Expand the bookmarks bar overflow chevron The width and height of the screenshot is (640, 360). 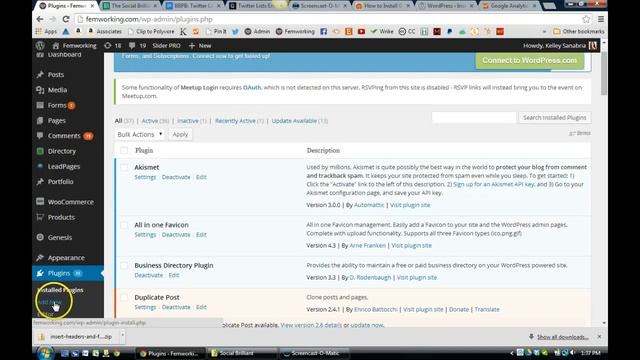pos(544,31)
